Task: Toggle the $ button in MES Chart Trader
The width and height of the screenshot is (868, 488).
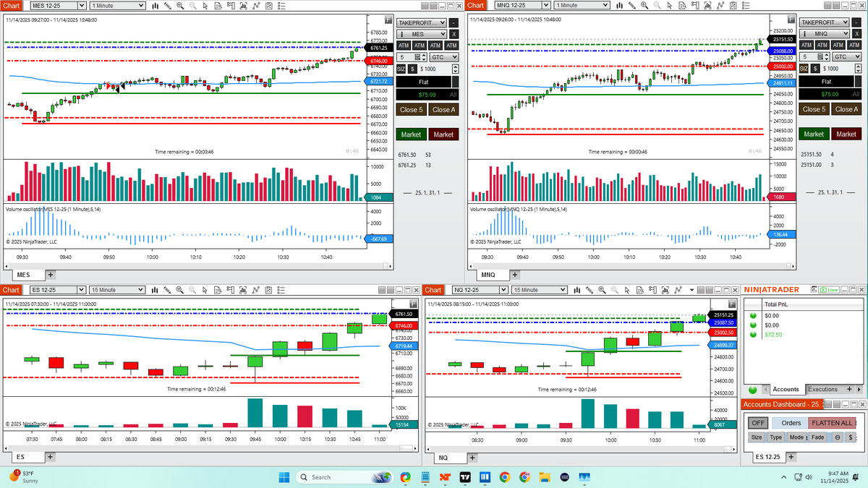Action: tap(412, 69)
